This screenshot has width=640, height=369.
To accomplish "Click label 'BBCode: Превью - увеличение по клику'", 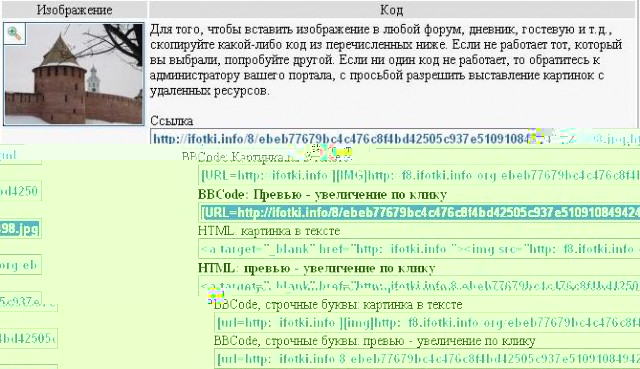I will coord(322,195).
